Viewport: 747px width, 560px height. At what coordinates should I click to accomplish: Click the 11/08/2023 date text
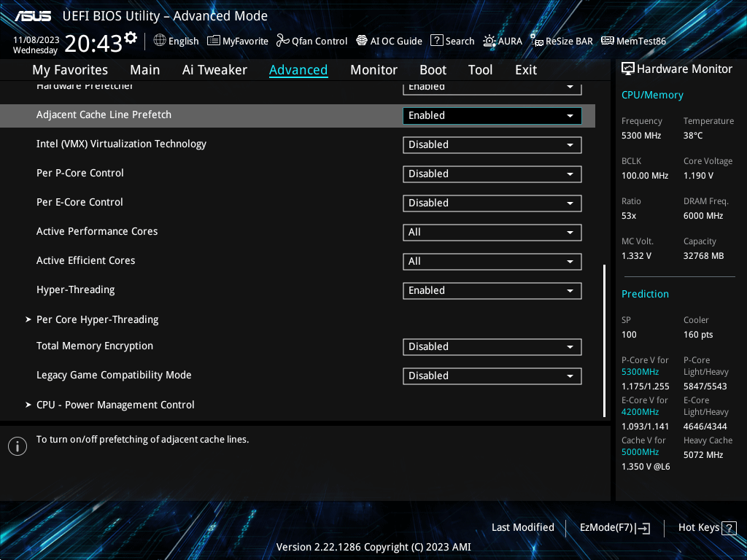pos(36,39)
